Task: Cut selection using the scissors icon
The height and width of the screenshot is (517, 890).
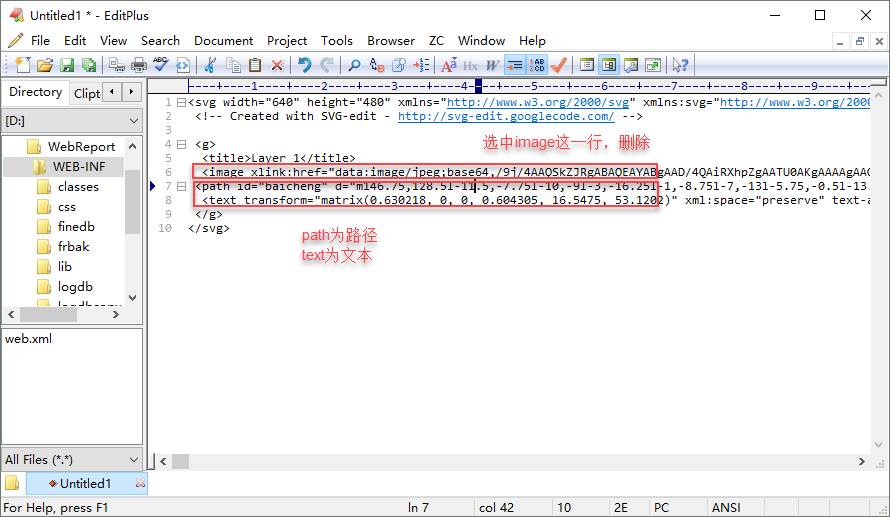Action: pyautogui.click(x=211, y=65)
